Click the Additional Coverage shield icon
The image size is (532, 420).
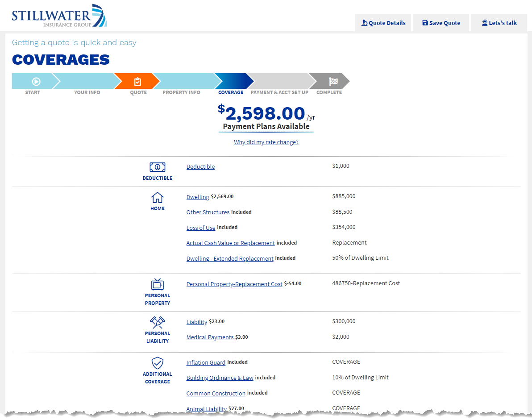(x=158, y=363)
